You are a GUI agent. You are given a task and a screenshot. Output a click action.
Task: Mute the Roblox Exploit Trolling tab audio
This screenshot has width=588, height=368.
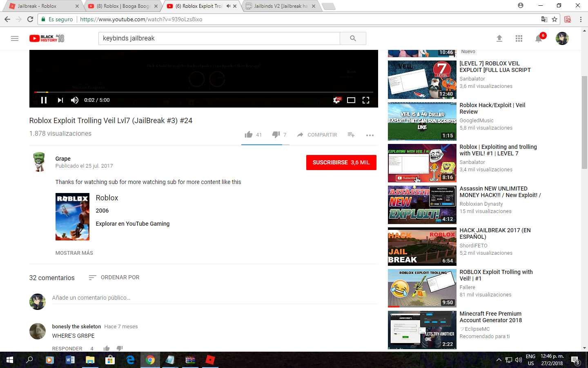(228, 6)
